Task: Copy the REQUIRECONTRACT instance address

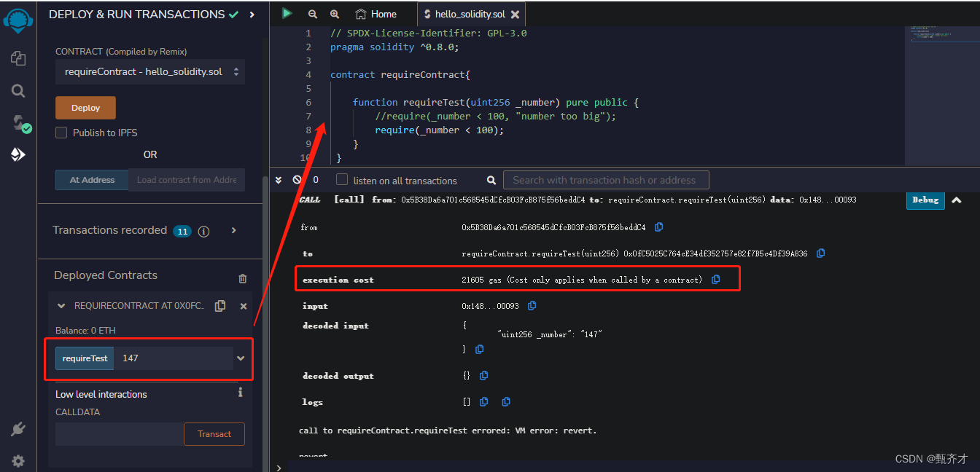Action: point(220,306)
